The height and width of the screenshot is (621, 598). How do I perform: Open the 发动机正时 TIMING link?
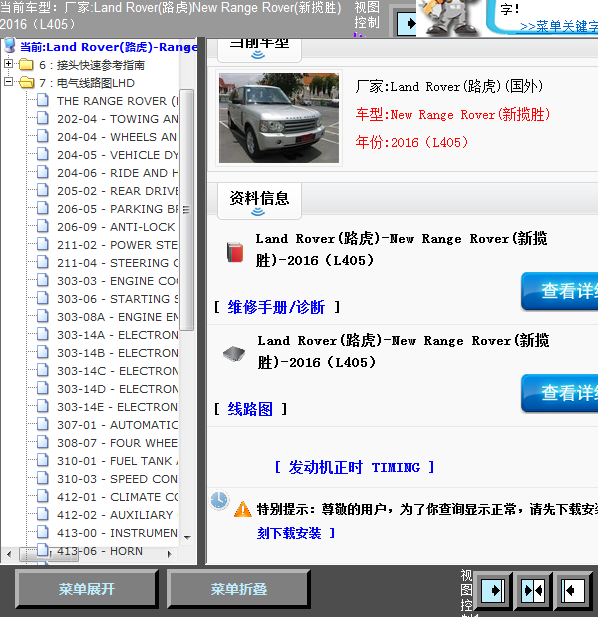[x=354, y=467]
